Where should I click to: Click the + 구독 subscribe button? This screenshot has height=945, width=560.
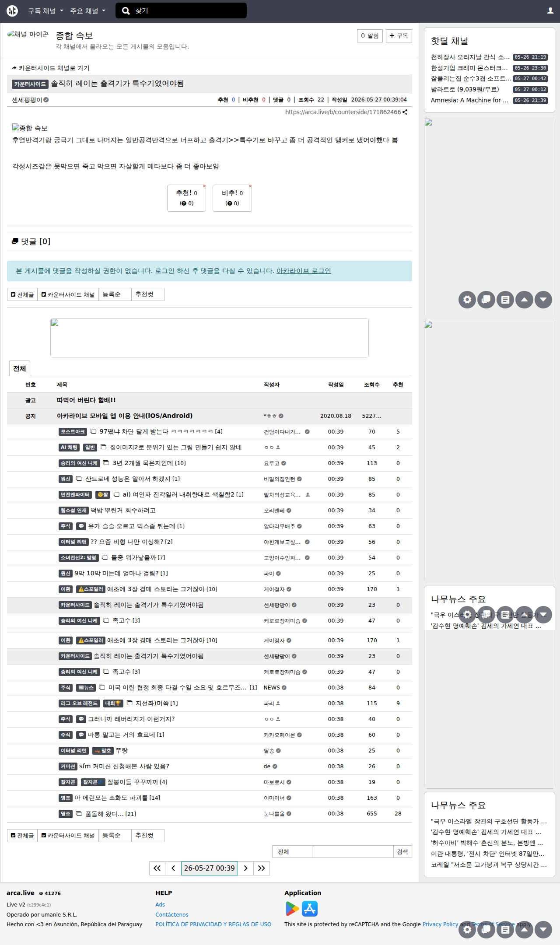(x=399, y=36)
